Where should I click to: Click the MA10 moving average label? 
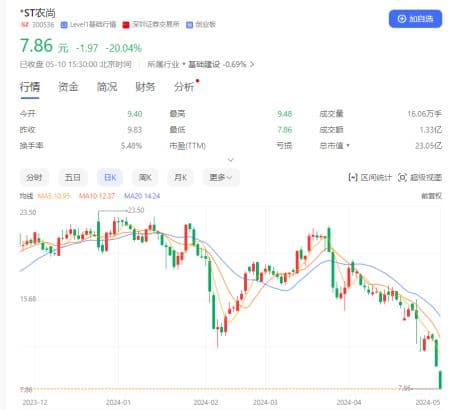97,196
